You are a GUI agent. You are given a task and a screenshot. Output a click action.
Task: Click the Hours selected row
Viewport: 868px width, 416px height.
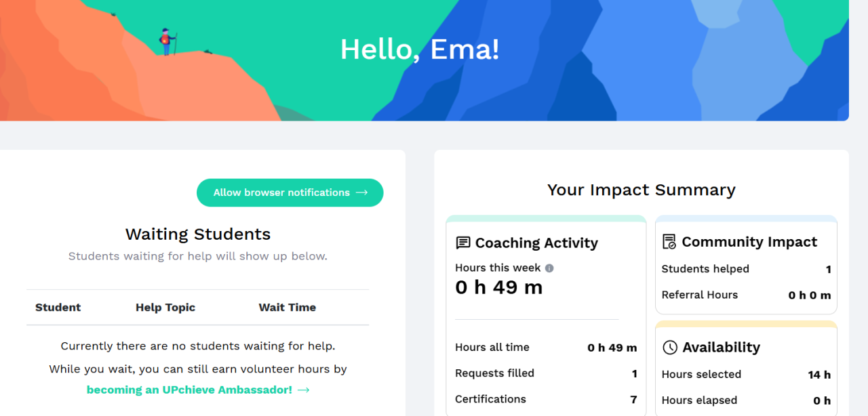point(746,375)
